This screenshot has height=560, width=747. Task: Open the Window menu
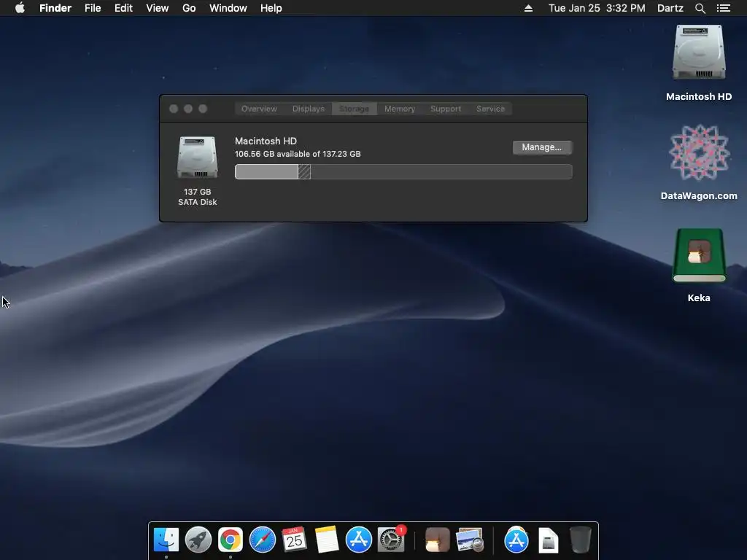pyautogui.click(x=228, y=8)
